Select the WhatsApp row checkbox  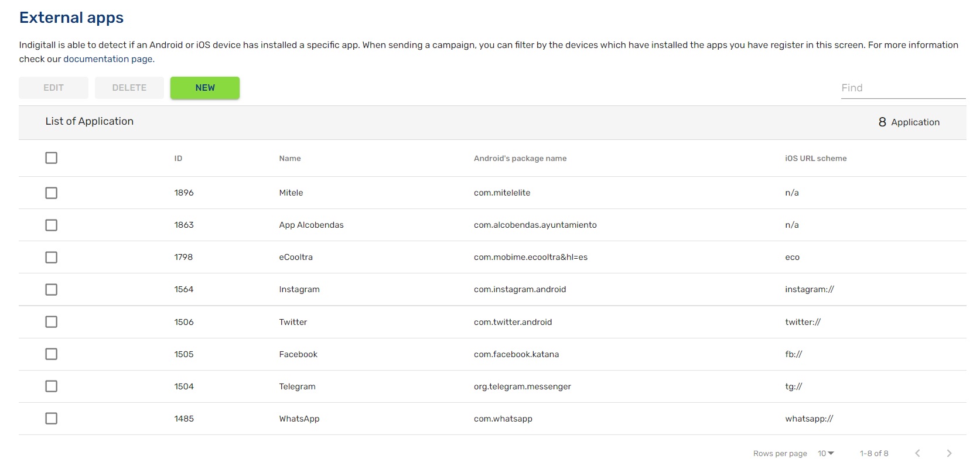[x=52, y=419]
